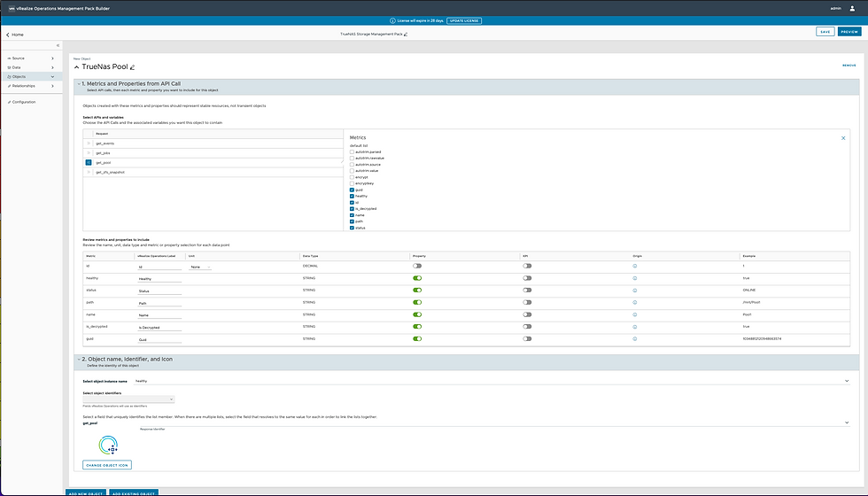Click the REMOVE link for this object

(x=849, y=66)
